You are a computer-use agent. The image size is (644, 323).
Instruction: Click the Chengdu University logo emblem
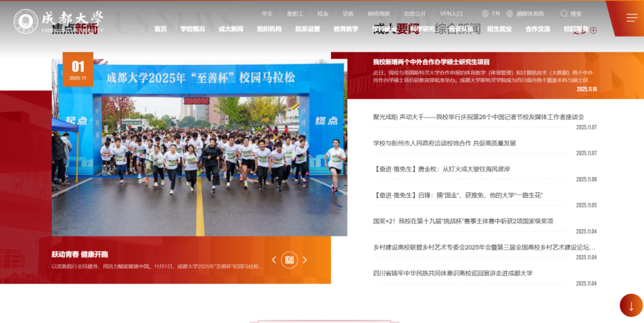[26, 21]
